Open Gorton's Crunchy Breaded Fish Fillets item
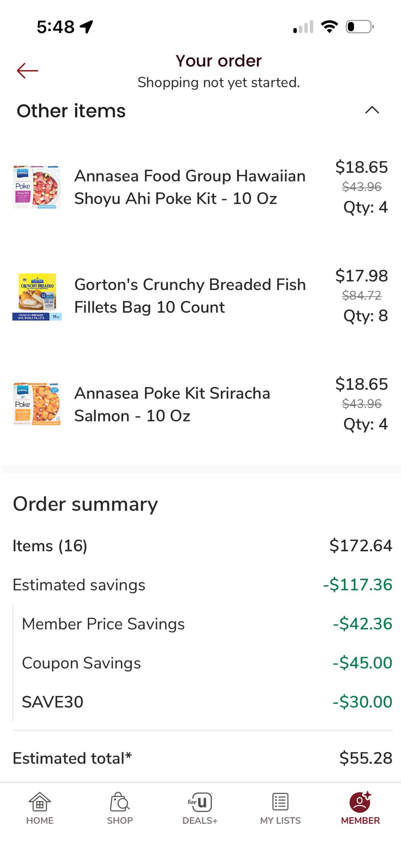 pyautogui.click(x=189, y=296)
